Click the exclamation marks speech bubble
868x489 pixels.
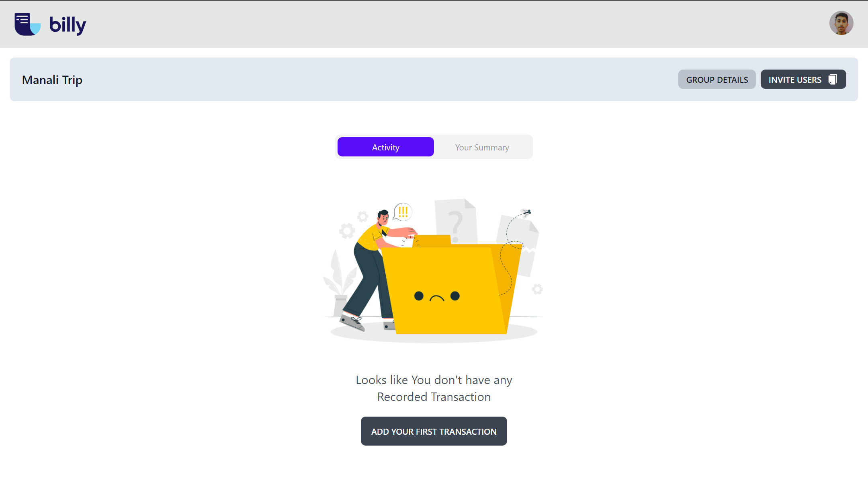click(403, 212)
